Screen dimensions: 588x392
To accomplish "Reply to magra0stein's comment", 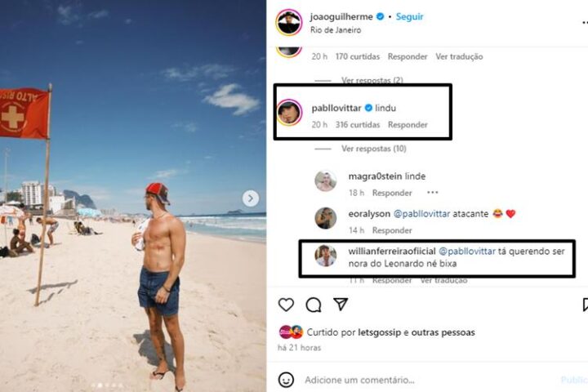I will [392, 193].
